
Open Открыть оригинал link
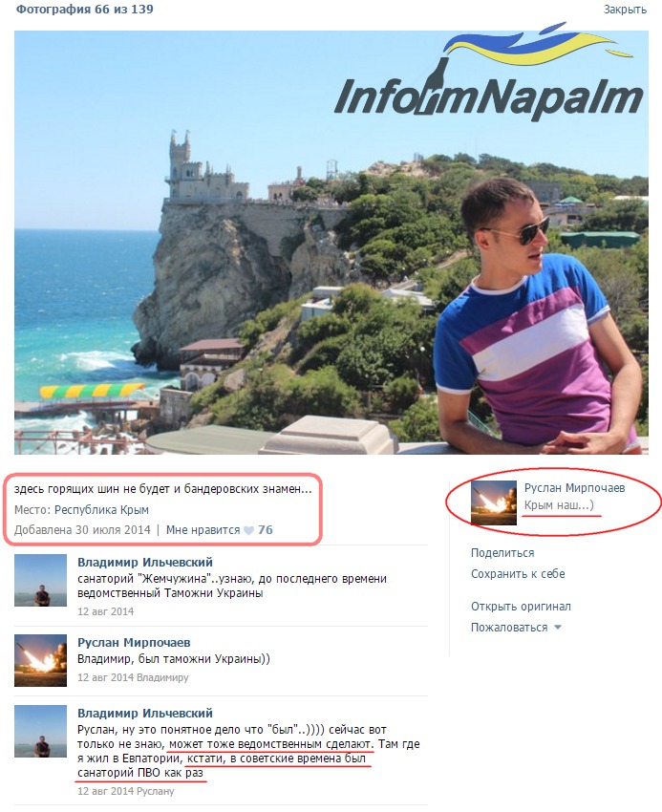pyautogui.click(x=521, y=606)
